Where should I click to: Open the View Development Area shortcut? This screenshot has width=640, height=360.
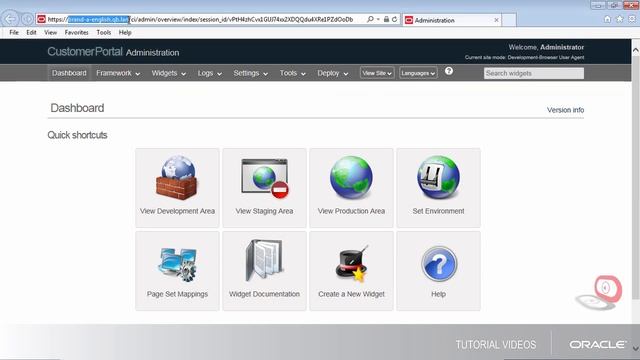[x=177, y=188]
